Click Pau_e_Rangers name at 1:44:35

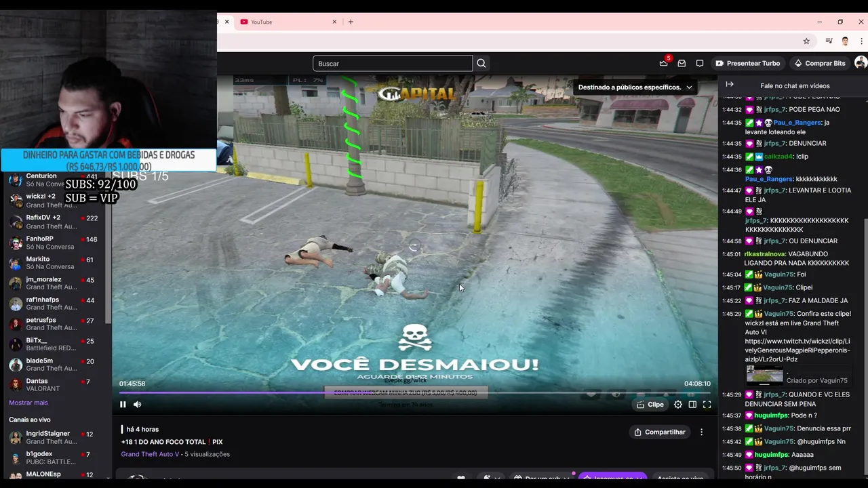(x=797, y=123)
